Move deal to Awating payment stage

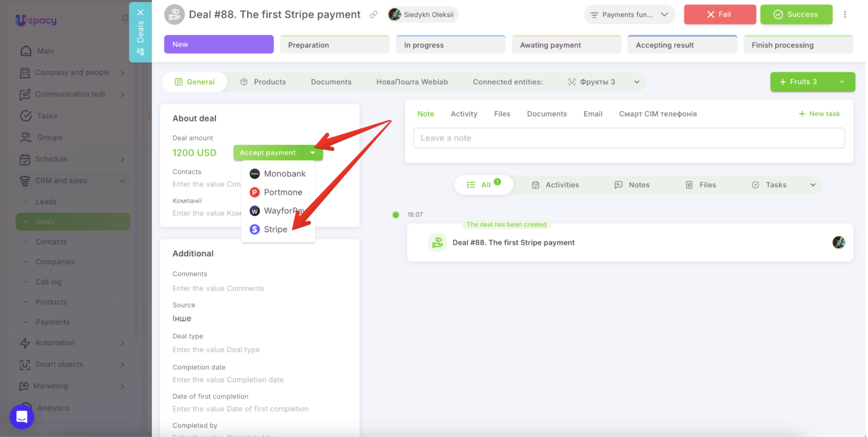coord(567,45)
